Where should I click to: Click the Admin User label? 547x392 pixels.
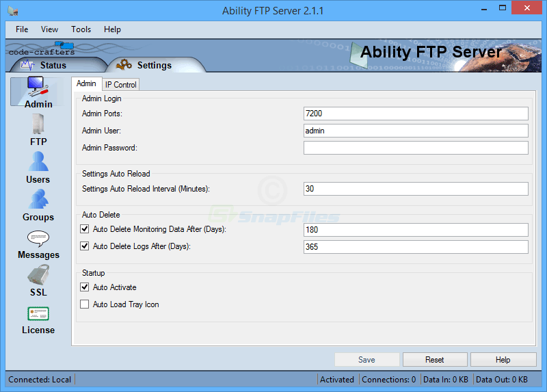pyautogui.click(x=101, y=131)
